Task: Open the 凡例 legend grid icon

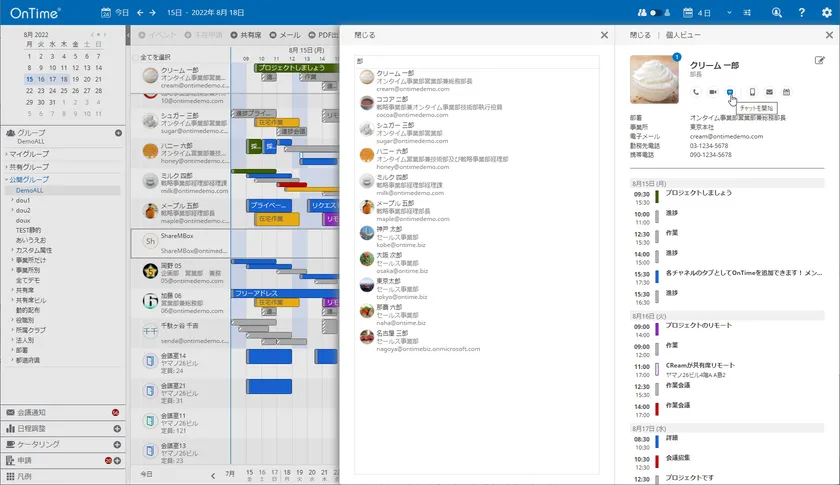Action: (x=10, y=476)
